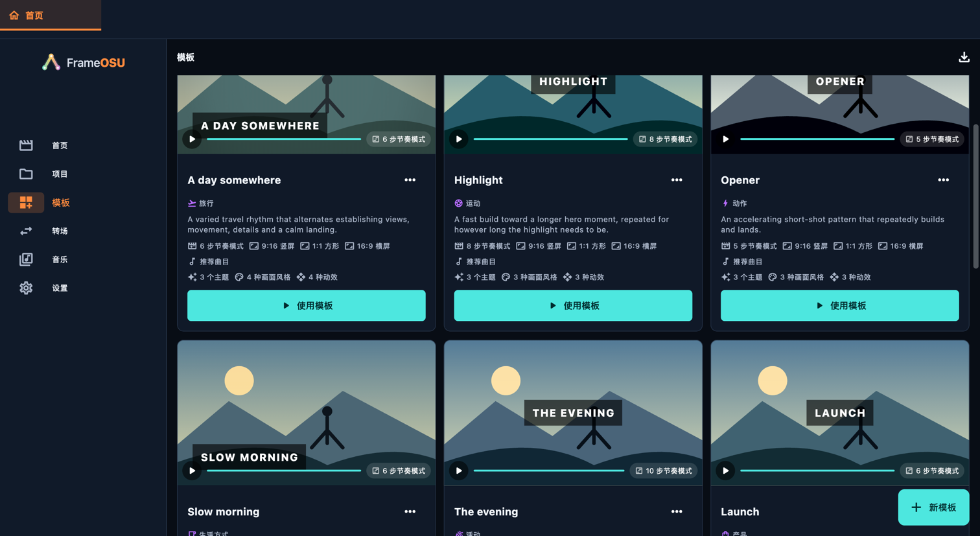Click the 10 步节奏模式 badge on The evening
980x536 pixels.
[x=664, y=471]
